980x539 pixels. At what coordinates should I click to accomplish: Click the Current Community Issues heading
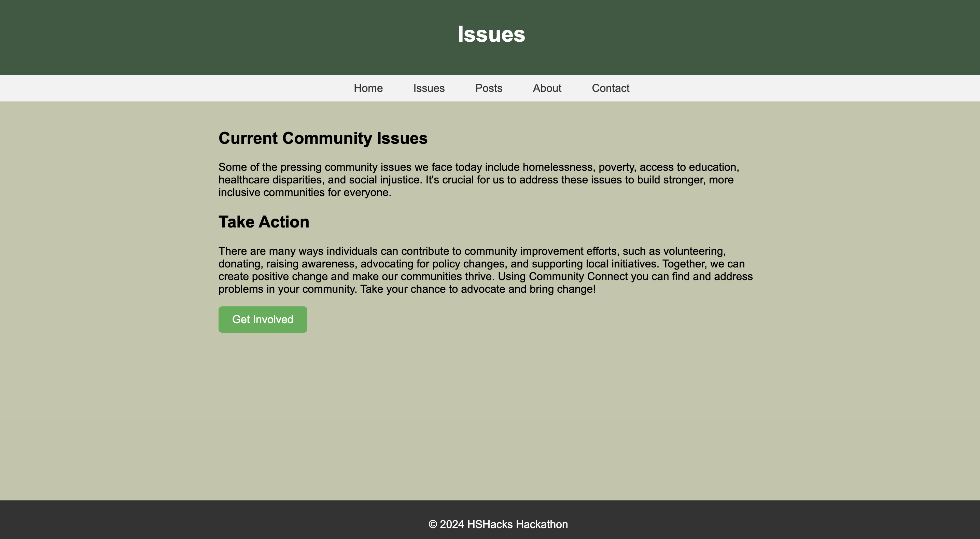[323, 138]
